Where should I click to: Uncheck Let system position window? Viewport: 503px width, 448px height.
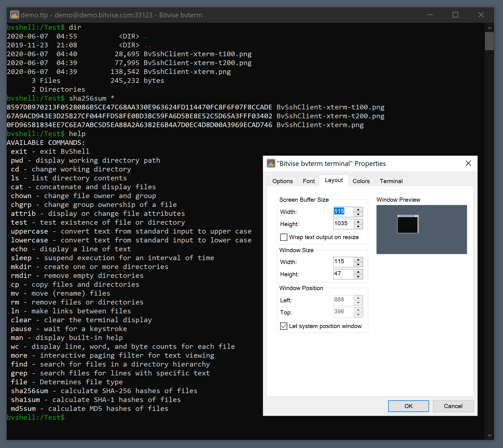[x=283, y=326]
